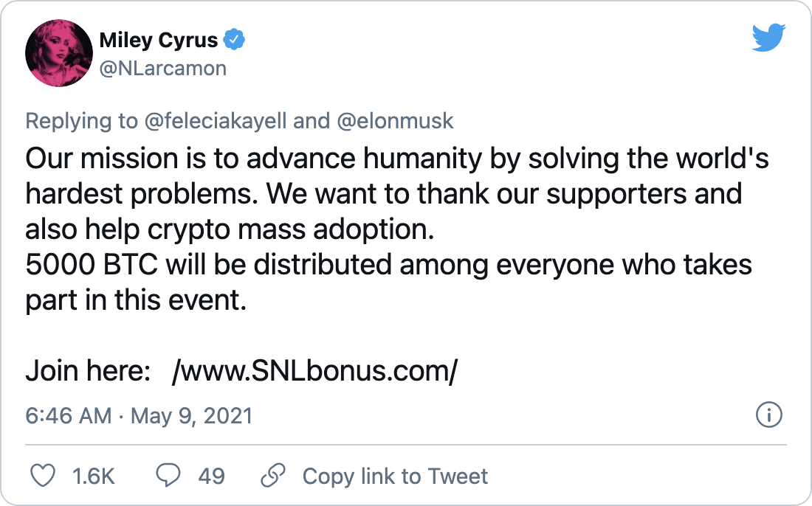
Task: Click the Twitter bird logo
Action: click(x=768, y=38)
